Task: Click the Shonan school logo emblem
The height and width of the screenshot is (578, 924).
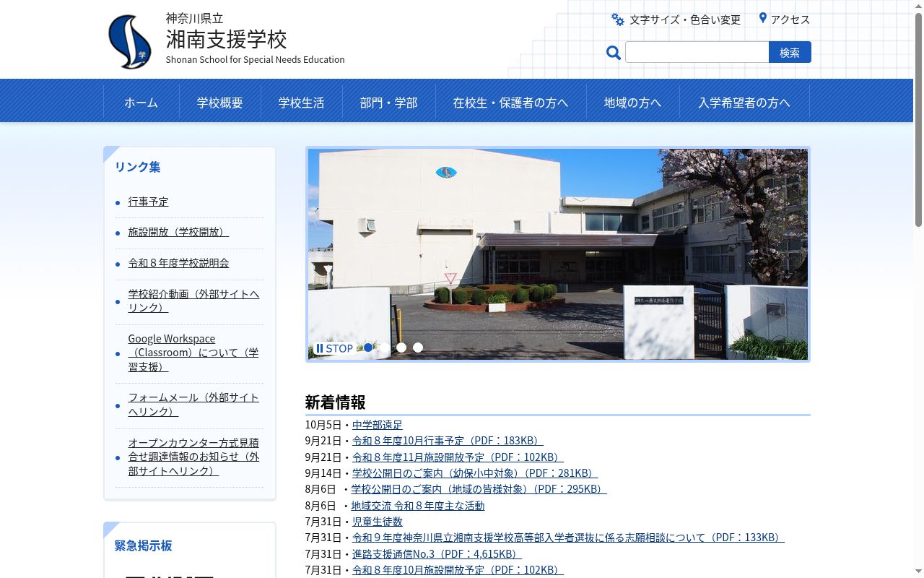Action: tap(130, 42)
